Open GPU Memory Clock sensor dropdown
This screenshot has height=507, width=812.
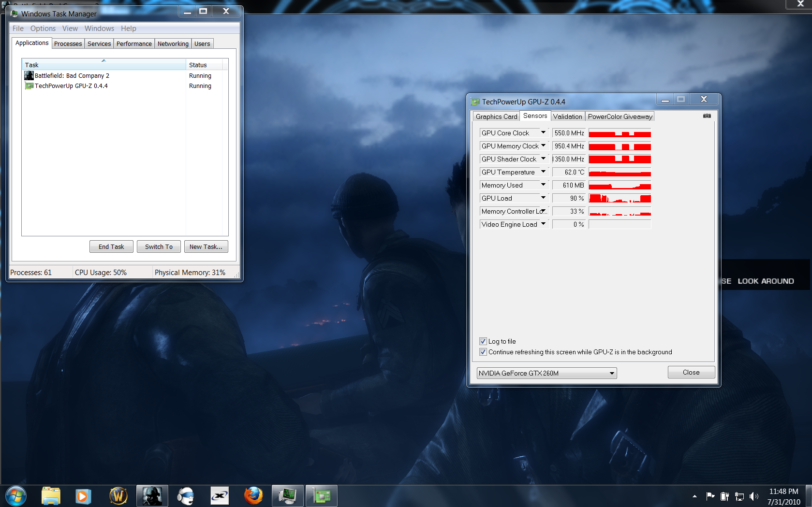pos(543,146)
